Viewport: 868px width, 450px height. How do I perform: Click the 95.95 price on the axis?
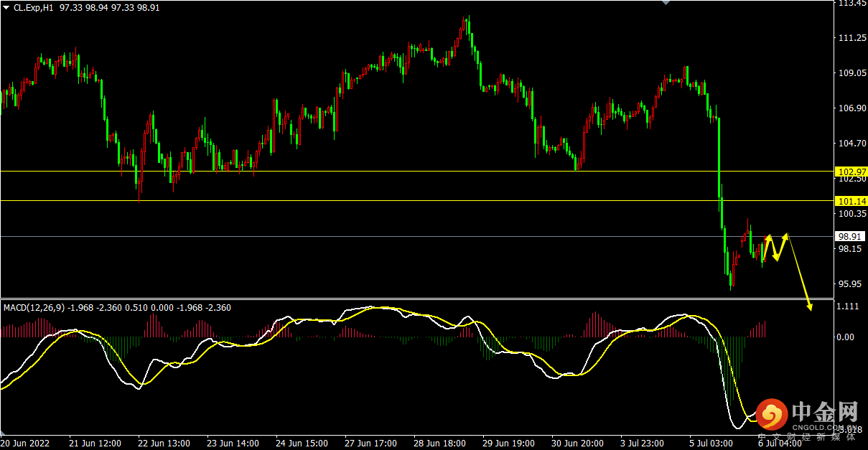[850, 284]
